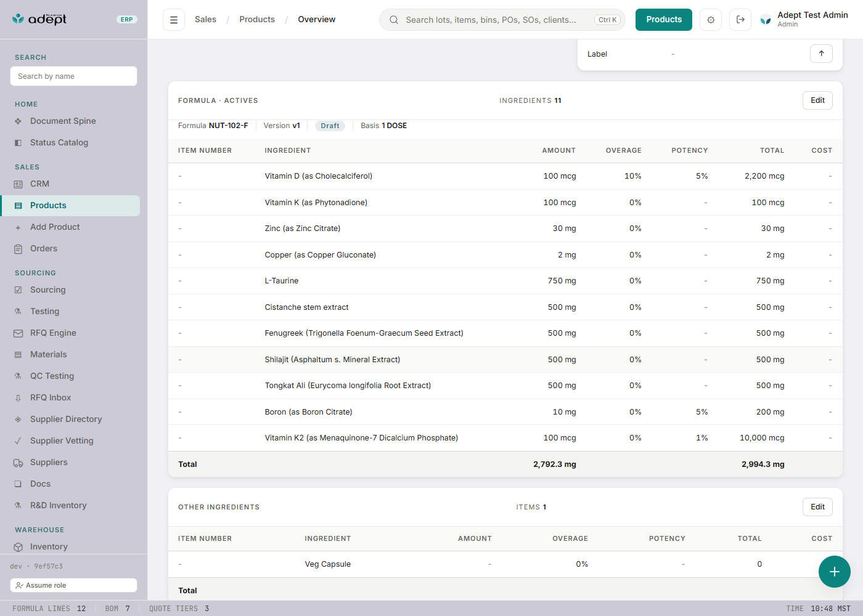Click the Orders clipboard icon

click(18, 249)
